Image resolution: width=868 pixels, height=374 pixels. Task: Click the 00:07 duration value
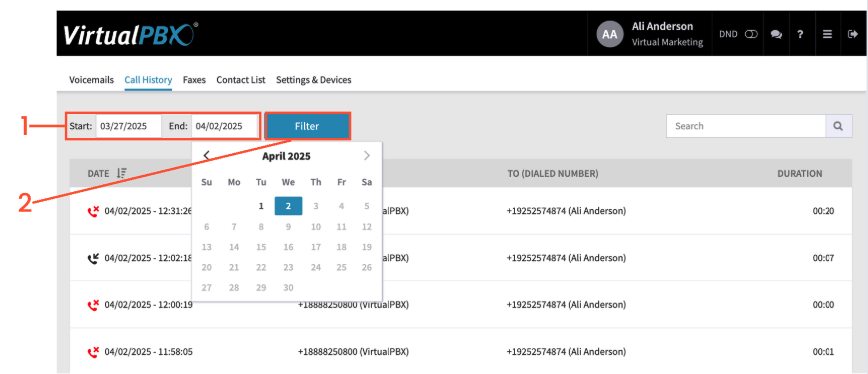[x=823, y=258]
